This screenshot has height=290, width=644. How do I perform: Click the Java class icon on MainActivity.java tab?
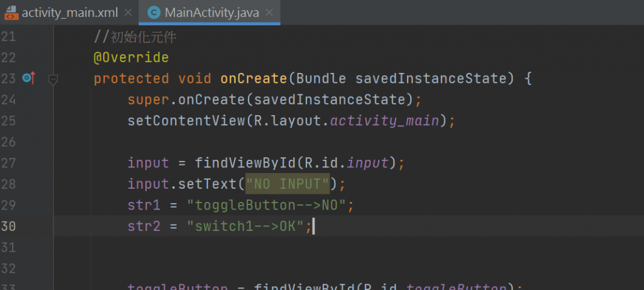click(154, 13)
